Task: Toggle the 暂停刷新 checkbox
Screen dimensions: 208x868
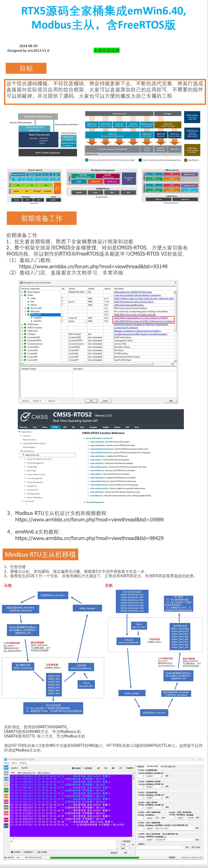Action: [x=84, y=768]
